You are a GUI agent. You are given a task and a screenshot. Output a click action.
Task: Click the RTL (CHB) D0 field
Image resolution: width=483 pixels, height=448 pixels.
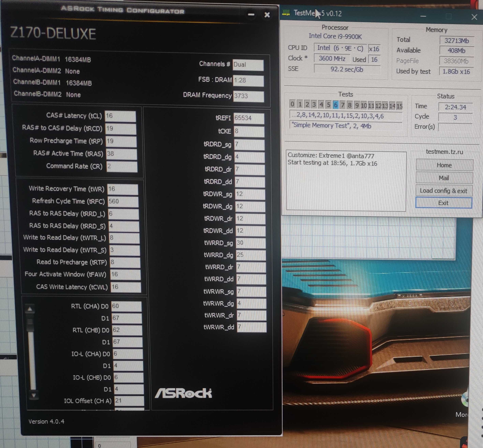(127, 330)
